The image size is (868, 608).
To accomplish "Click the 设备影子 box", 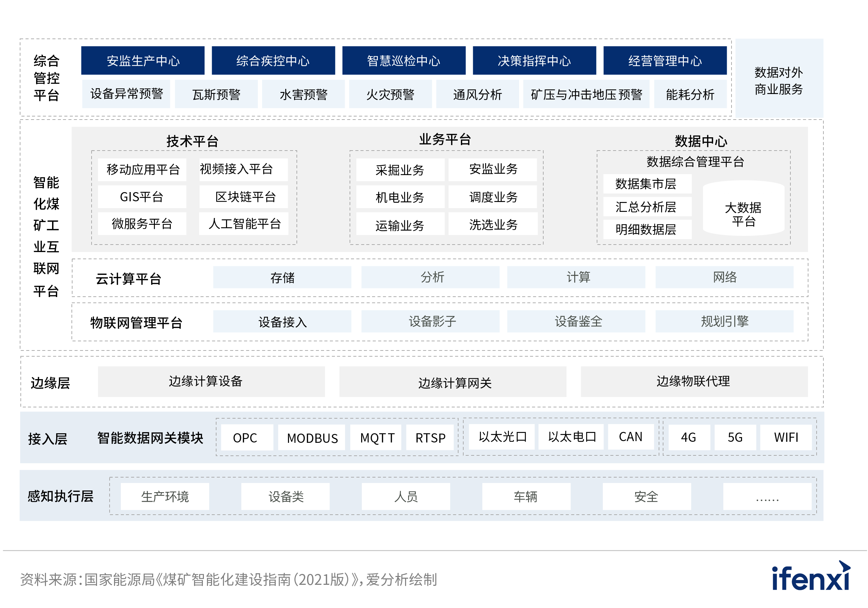I will (430, 322).
